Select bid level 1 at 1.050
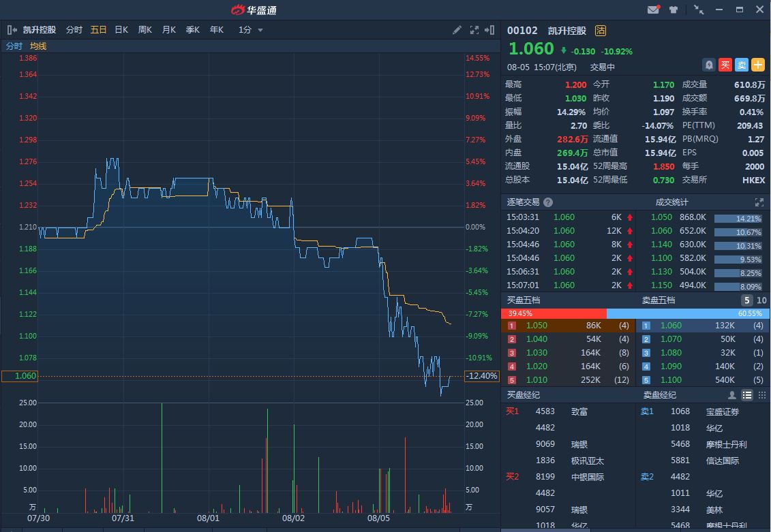 [568, 325]
